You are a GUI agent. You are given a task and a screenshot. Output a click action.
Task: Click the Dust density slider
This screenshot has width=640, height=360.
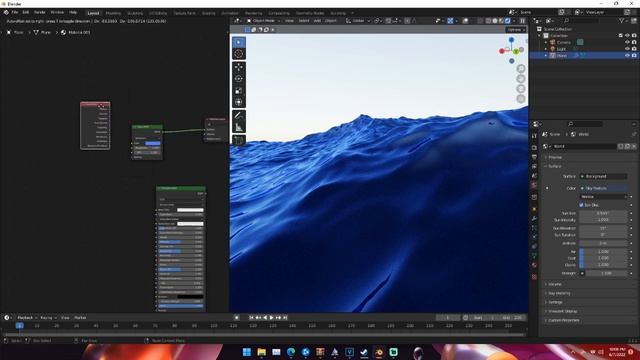pyautogui.click(x=603, y=258)
